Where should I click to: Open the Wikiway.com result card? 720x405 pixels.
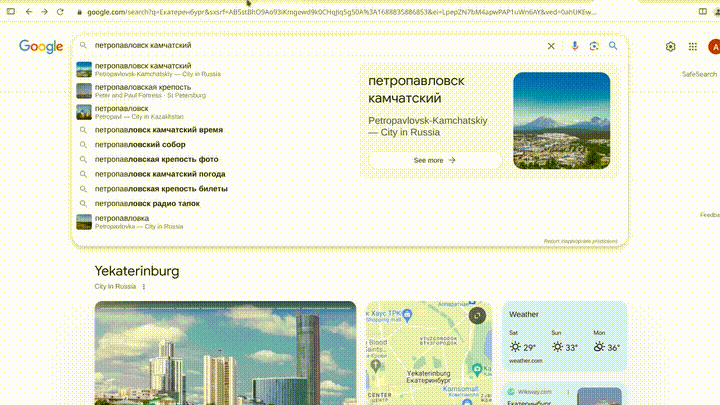pyautogui.click(x=564, y=394)
